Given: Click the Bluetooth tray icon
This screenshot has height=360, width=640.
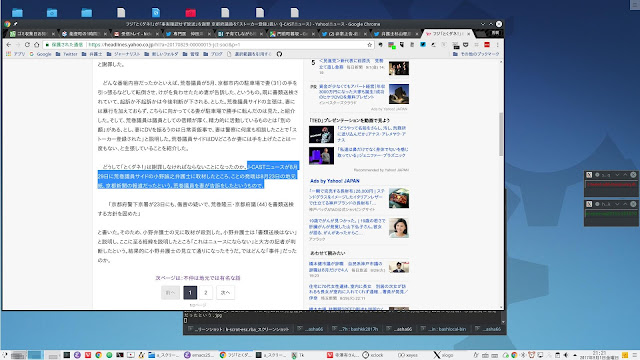Looking at the screenshot, I should (x=523, y=355).
